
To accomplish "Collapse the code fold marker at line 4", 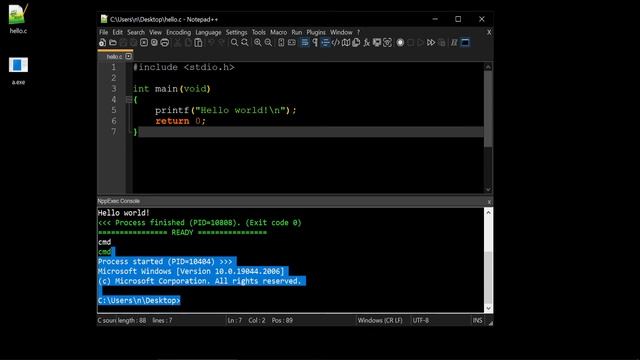I will (129, 100).
